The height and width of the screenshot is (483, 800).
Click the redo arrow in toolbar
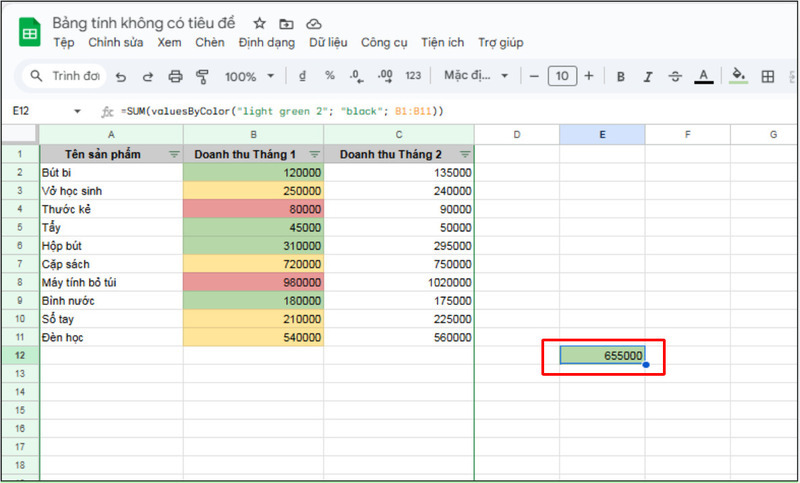tap(148, 76)
